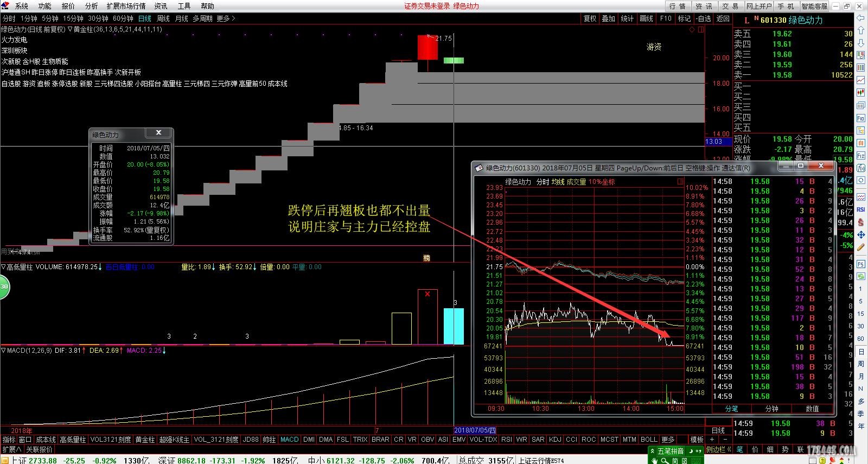The image size is (868, 464).
Task: Open the line chart icon in right sidebar
Action: 860,80
